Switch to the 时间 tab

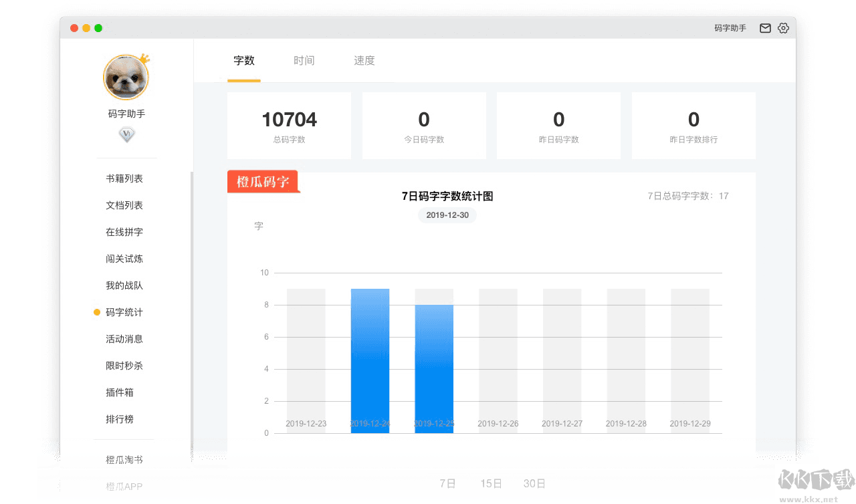click(304, 61)
